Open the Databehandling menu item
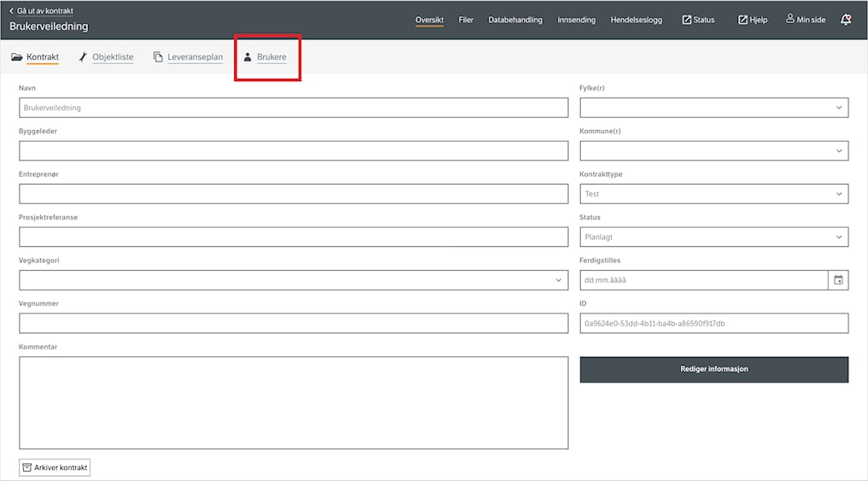 [x=515, y=20]
